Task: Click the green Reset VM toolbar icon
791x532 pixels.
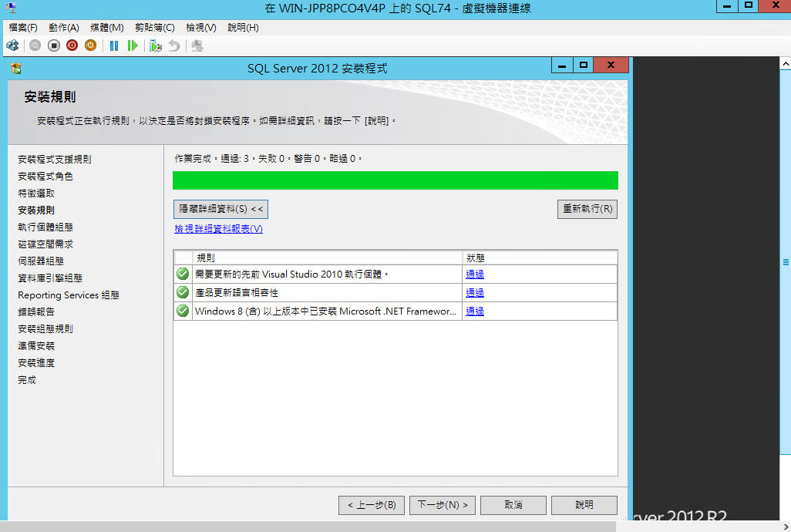Action: [x=132, y=46]
